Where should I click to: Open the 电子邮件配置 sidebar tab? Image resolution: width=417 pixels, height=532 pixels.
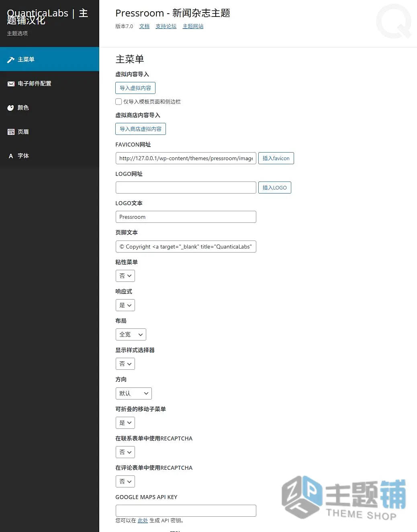point(49,83)
